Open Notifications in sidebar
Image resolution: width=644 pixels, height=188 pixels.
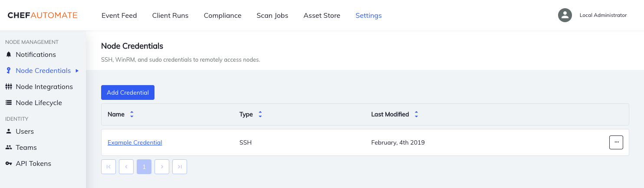click(36, 55)
